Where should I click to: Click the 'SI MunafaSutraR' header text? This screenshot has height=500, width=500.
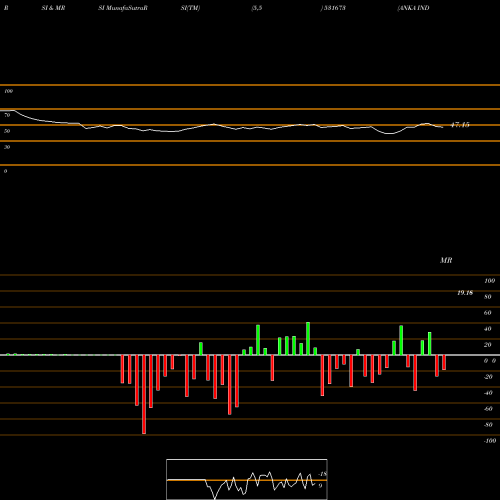(123, 8)
